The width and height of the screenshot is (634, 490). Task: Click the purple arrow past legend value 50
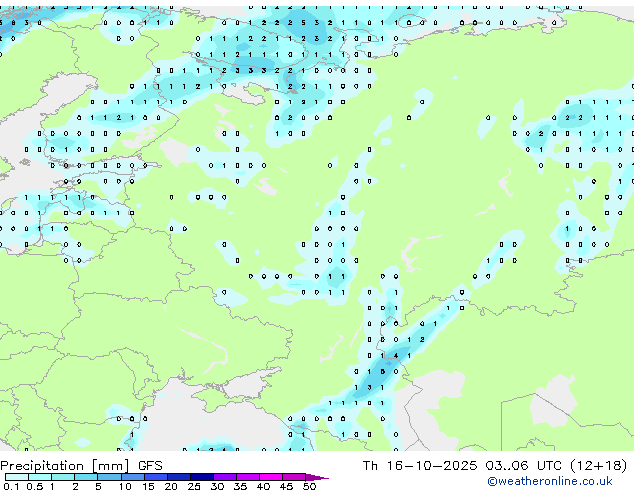pos(317,477)
